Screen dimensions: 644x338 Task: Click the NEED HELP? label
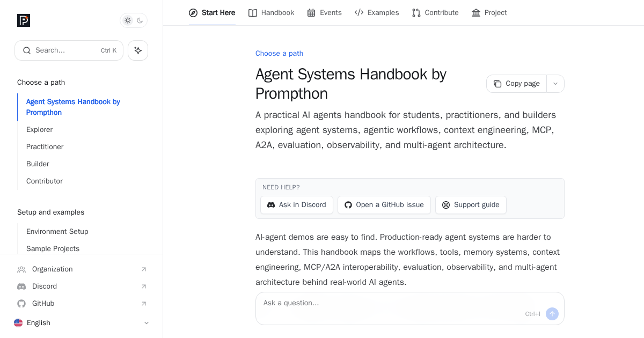pyautogui.click(x=281, y=187)
